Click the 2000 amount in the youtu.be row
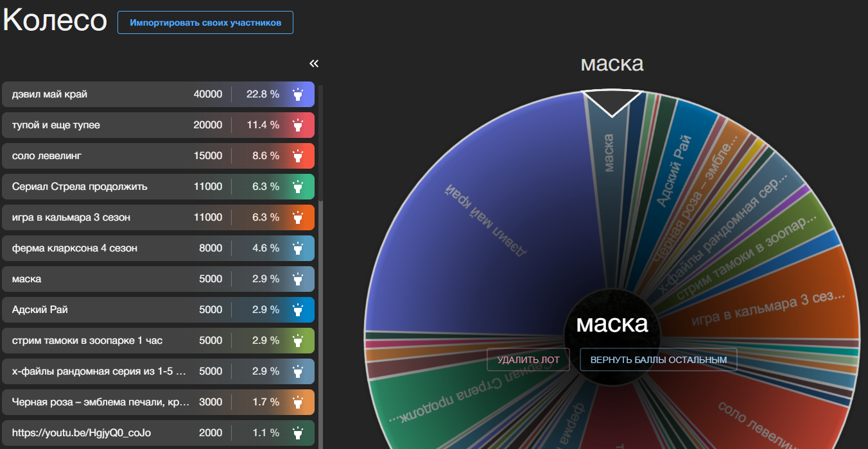868x449 pixels. click(x=211, y=433)
